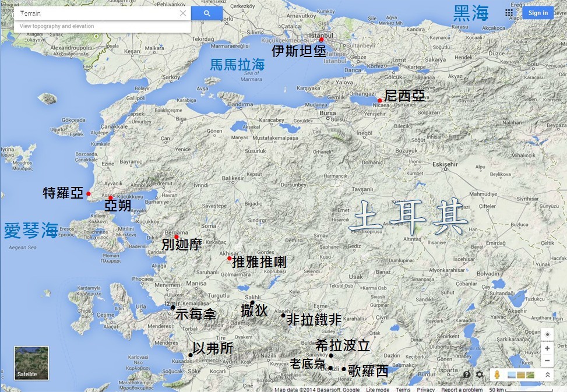
Task: Zoom out using the minus control
Action: click(547, 361)
